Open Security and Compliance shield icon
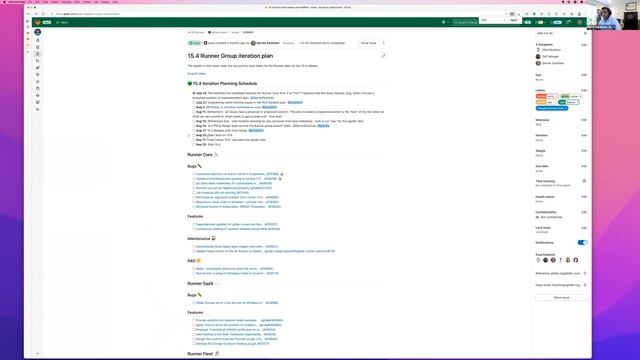The image size is (640, 360). coord(38,75)
